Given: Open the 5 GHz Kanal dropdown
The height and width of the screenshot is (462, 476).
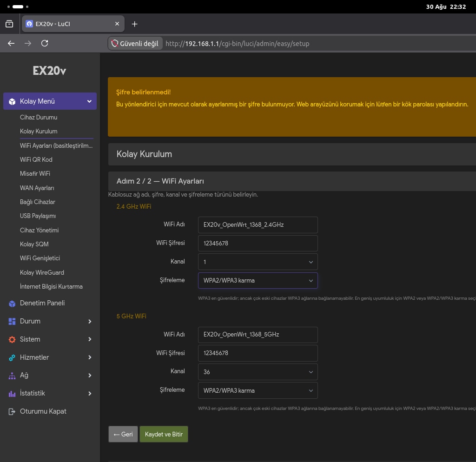Looking at the screenshot, I should pyautogui.click(x=258, y=372).
